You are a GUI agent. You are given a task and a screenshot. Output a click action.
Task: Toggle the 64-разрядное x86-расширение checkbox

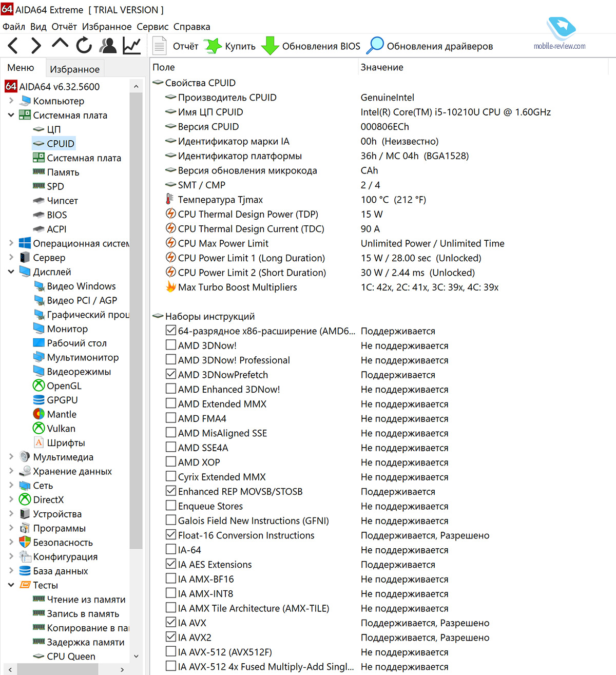coord(171,330)
